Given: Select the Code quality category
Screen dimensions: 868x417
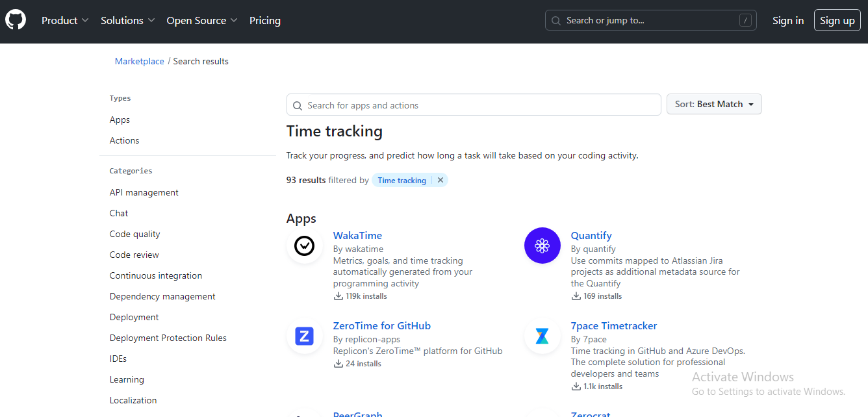Looking at the screenshot, I should [x=134, y=234].
